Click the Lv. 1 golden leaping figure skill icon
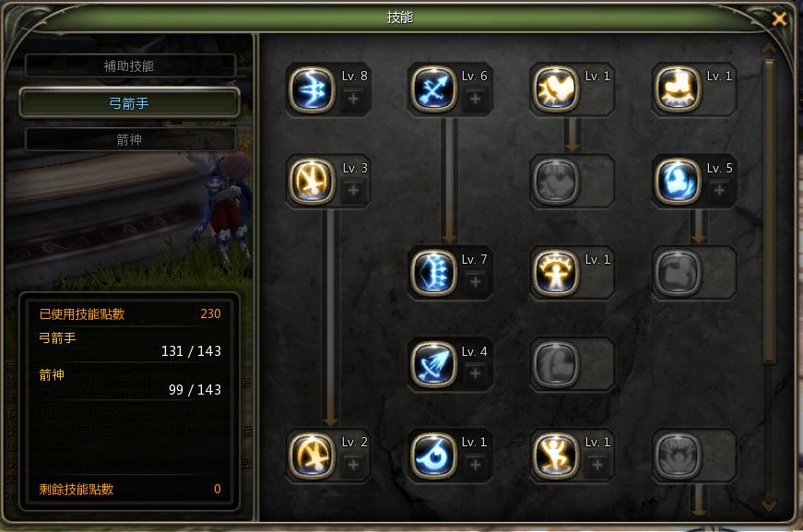 coord(556,455)
